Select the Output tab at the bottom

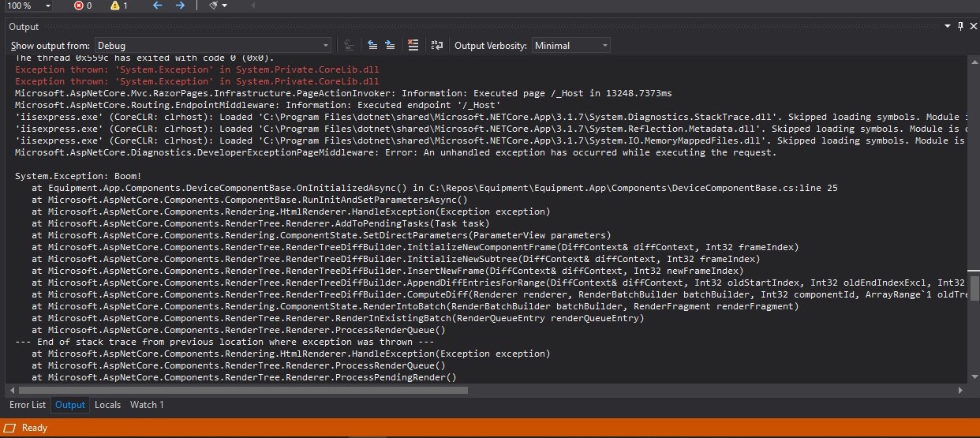(x=69, y=405)
